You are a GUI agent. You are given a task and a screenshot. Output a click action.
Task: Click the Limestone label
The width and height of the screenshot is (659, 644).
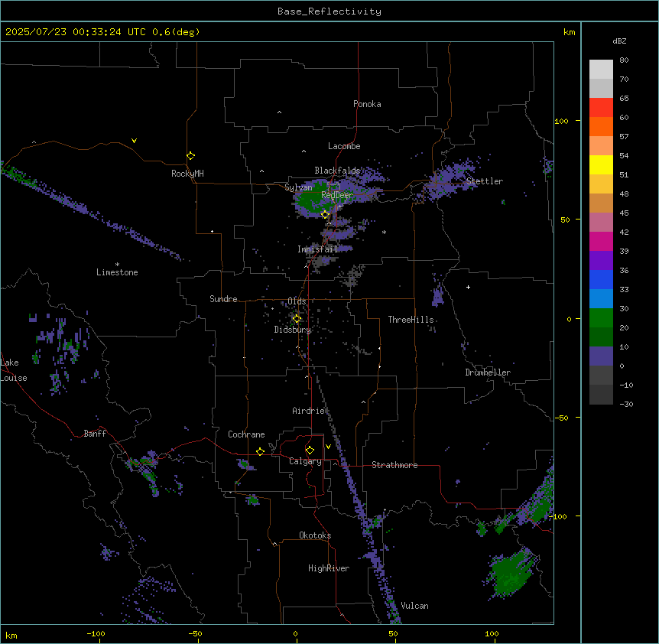(x=117, y=272)
